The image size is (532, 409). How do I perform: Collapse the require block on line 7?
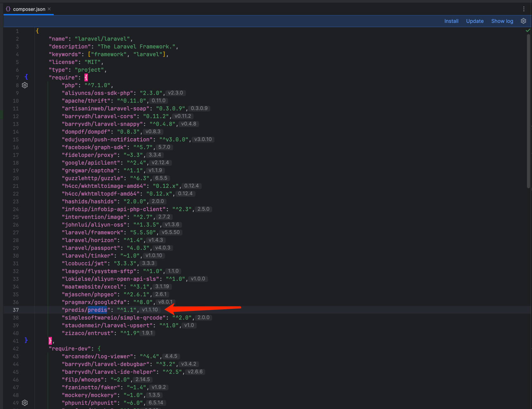point(26,77)
